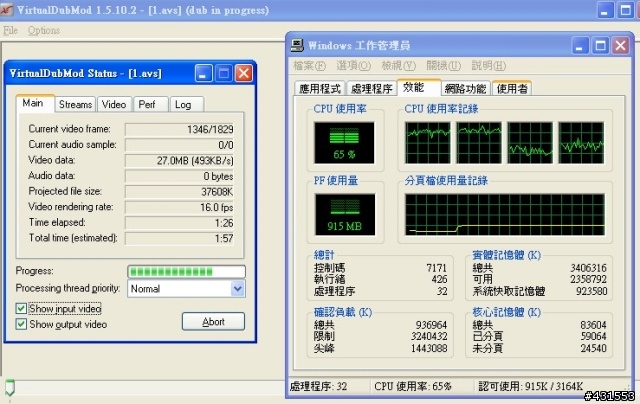Click the PF usage gauge showing 915 MB
640x404 pixels.
[x=345, y=215]
